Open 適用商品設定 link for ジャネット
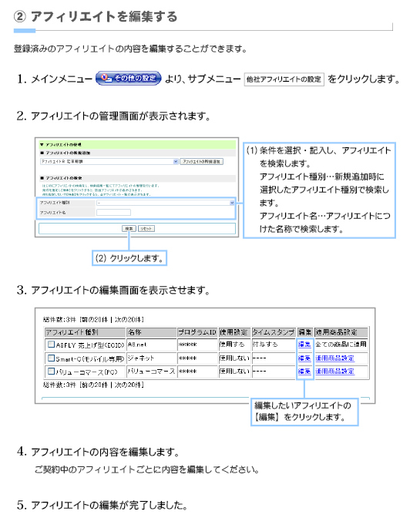 (334, 358)
